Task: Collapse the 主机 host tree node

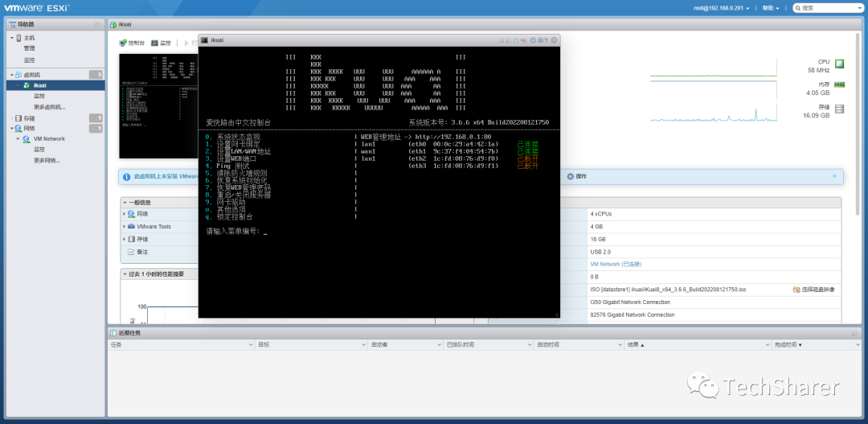Action: [x=11, y=38]
